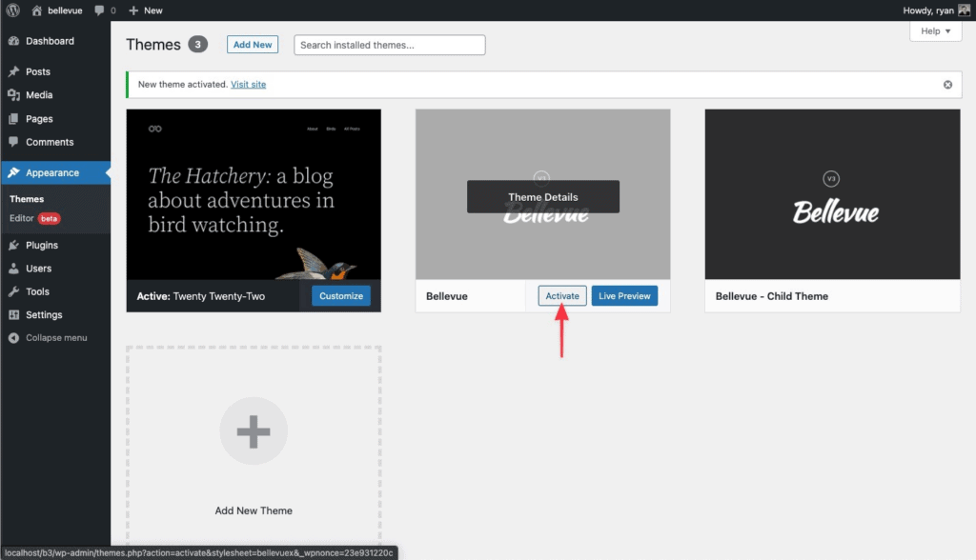Click the Collapse menu arrow icon

click(x=13, y=338)
